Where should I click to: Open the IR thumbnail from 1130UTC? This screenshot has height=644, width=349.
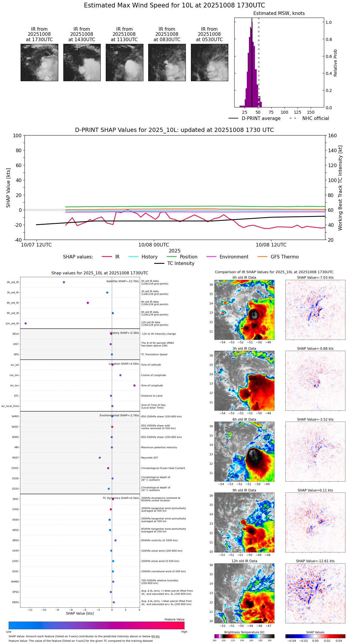124,62
